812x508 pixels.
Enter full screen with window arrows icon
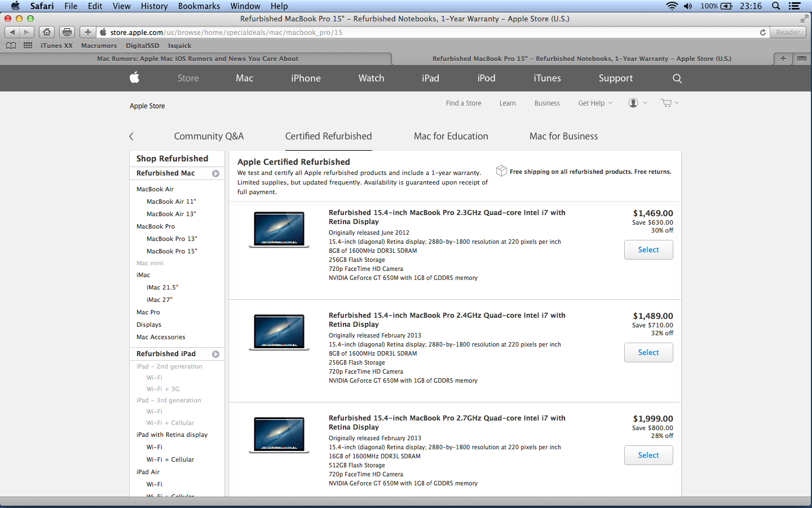click(804, 19)
